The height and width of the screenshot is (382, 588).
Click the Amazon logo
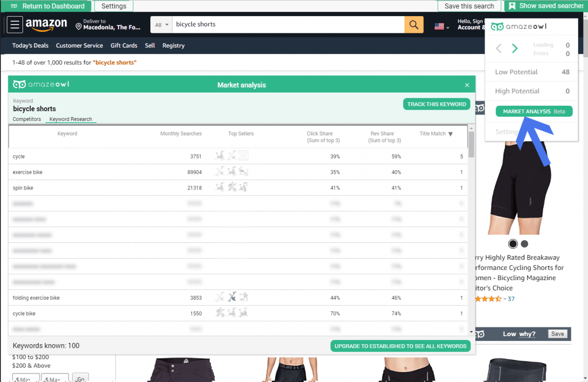tap(47, 24)
